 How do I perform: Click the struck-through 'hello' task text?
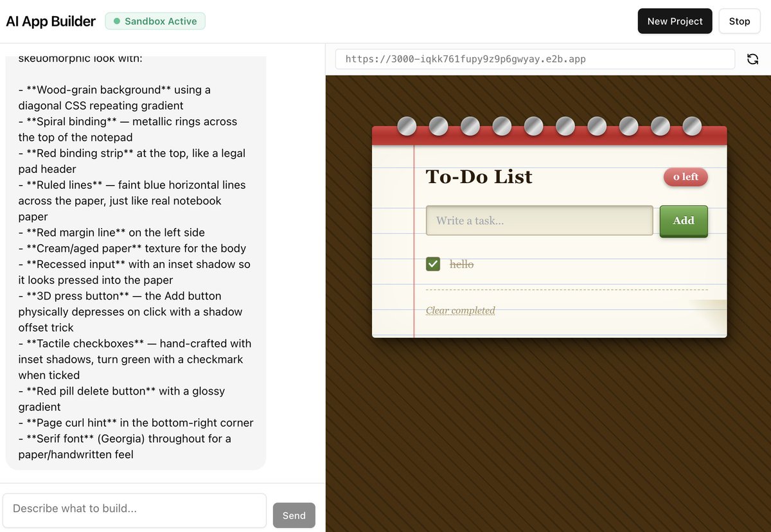tap(462, 264)
